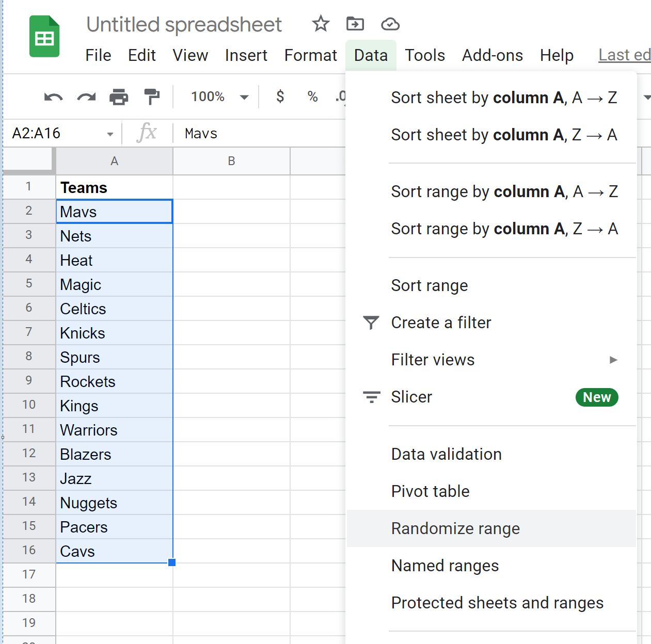This screenshot has height=644, width=651.
Task: Expand the name box dropdown arrow
Action: (110, 134)
